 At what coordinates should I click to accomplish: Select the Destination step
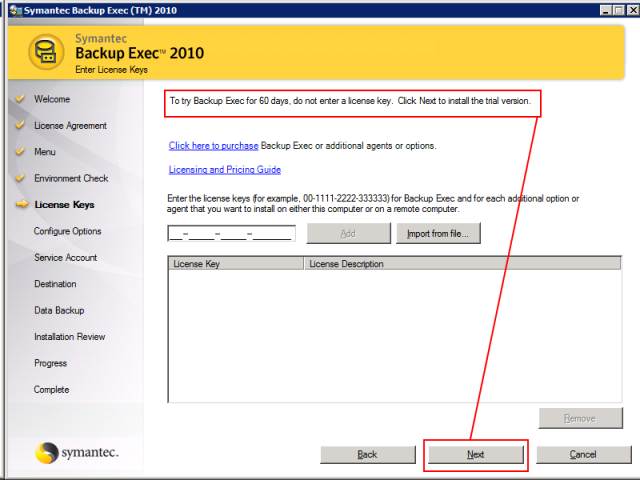click(x=55, y=284)
